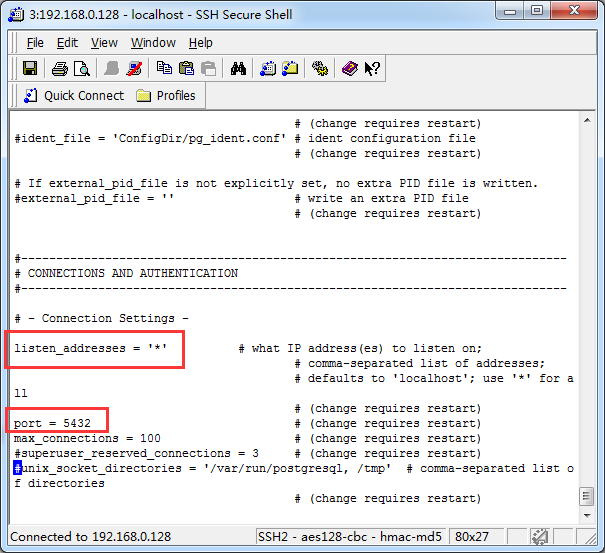
Task: Click the Print toolbar icon
Action: 59,69
